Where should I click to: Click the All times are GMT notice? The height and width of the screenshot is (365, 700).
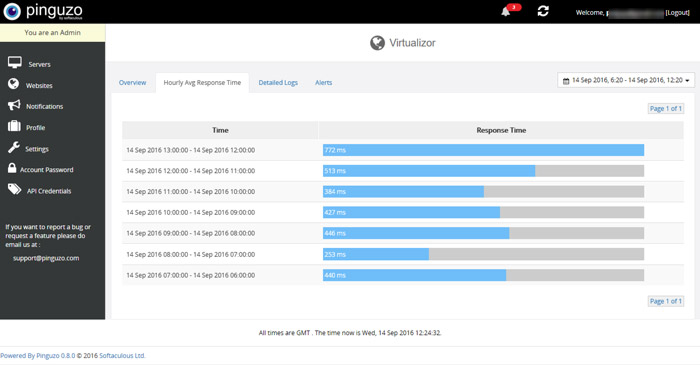click(x=350, y=333)
